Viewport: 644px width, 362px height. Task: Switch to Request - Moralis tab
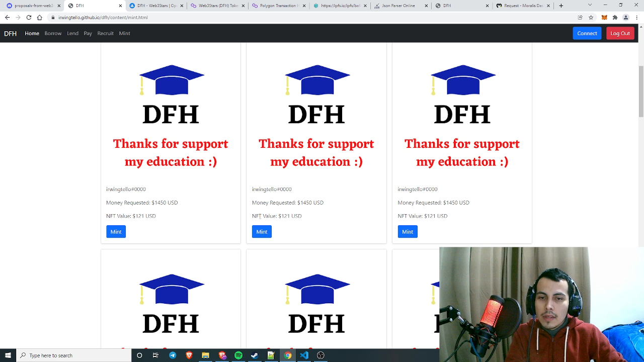(524, 6)
